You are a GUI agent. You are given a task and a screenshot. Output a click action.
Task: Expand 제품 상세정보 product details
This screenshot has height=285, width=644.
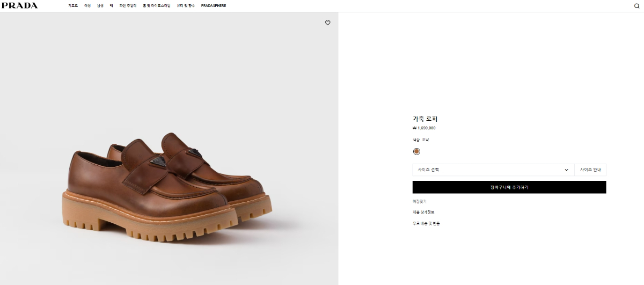pyautogui.click(x=423, y=212)
